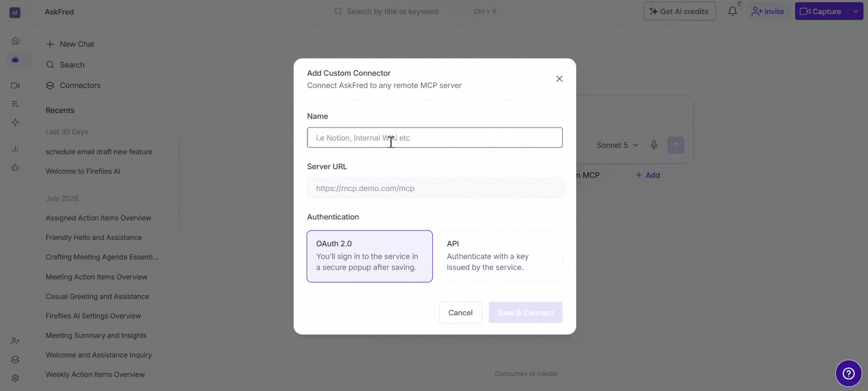Open chat 'schedule email draft new feature'
Image resolution: width=868 pixels, height=391 pixels.
[x=99, y=152]
